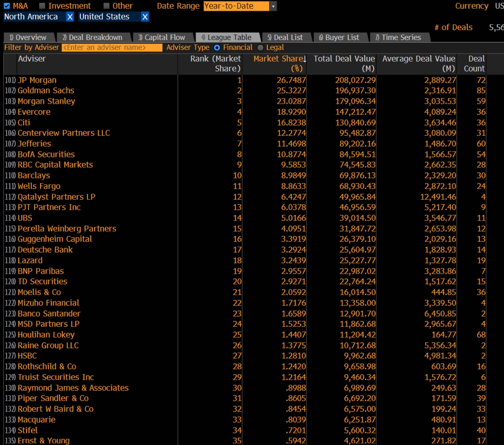Select the Legal adviser type radio button
The width and height of the screenshot is (504, 445).
(x=260, y=48)
